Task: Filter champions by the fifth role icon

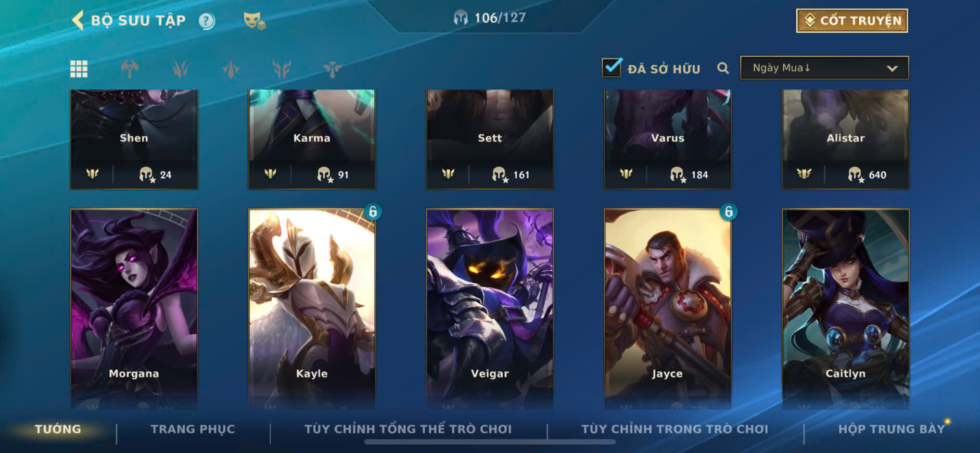Action: 332,69
